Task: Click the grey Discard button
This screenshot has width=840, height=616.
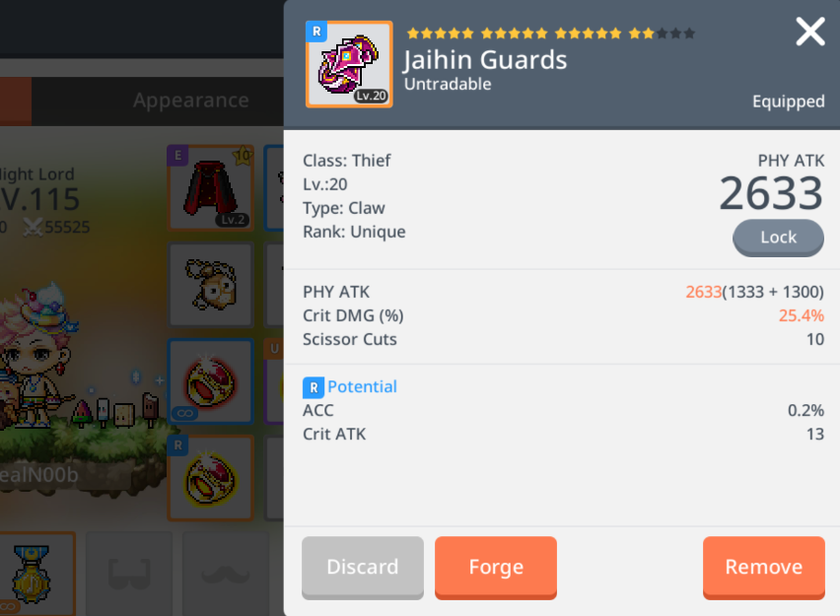Action: click(363, 568)
